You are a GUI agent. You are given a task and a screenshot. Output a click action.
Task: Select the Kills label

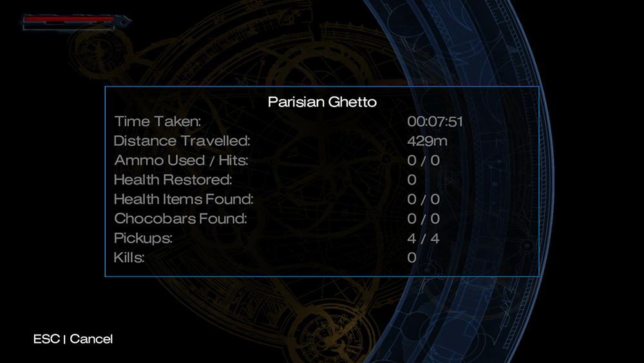click(129, 258)
